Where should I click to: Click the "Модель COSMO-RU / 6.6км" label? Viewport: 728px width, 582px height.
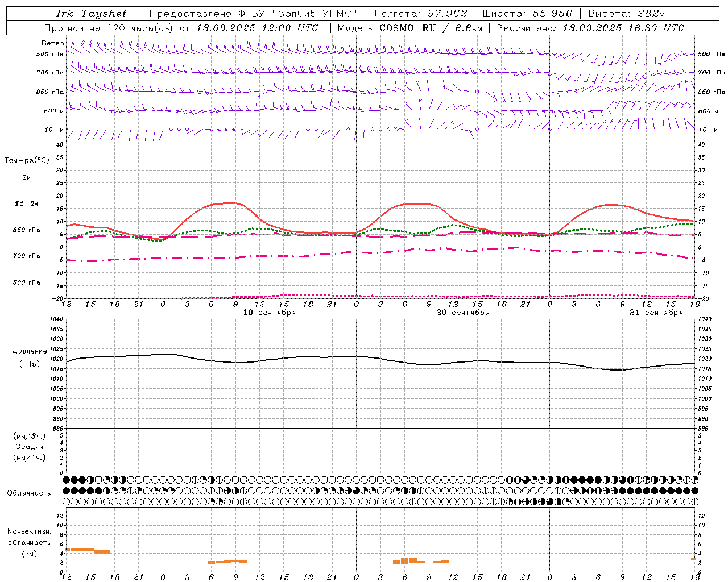(x=410, y=28)
